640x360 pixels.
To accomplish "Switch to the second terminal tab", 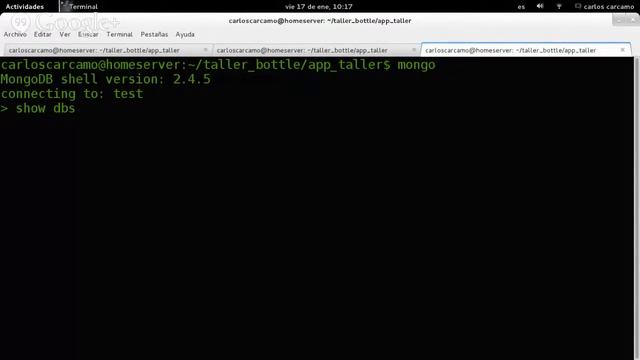I will pyautogui.click(x=316, y=50).
